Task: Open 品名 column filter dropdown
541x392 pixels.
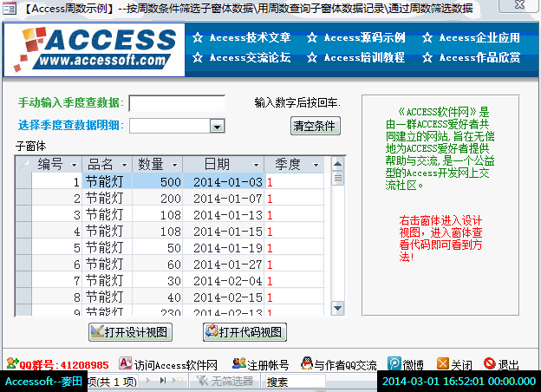Action: 124,165
